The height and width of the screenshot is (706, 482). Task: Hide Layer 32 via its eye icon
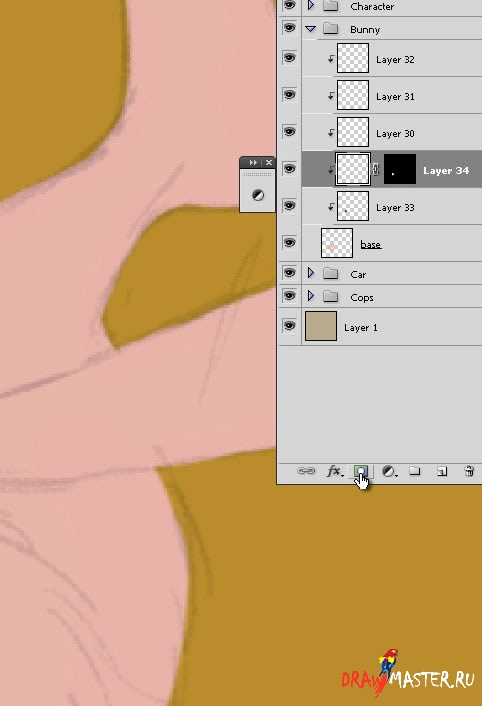coord(289,58)
